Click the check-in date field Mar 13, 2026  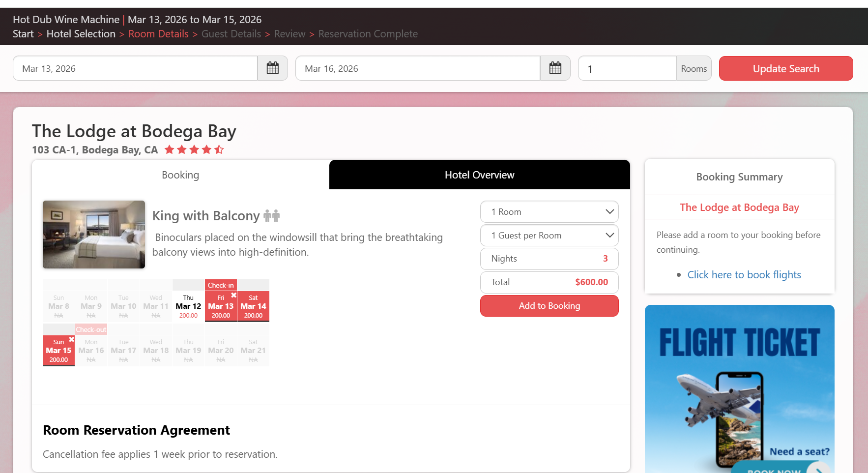point(135,68)
